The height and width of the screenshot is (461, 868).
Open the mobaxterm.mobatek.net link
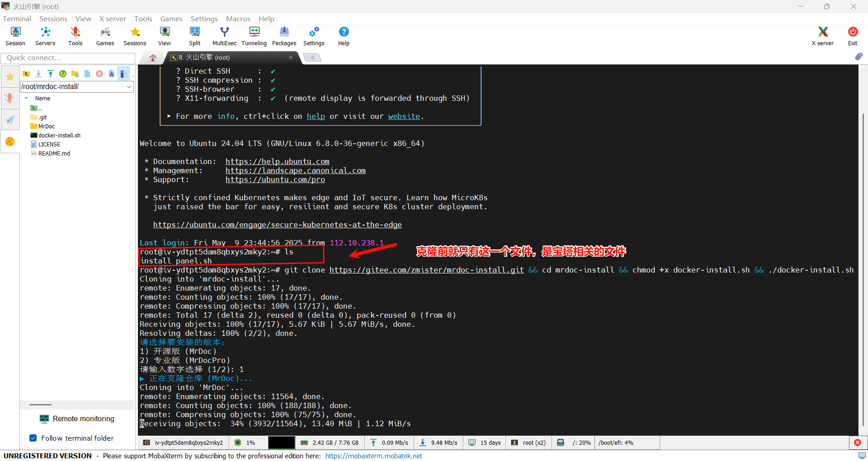click(373, 456)
